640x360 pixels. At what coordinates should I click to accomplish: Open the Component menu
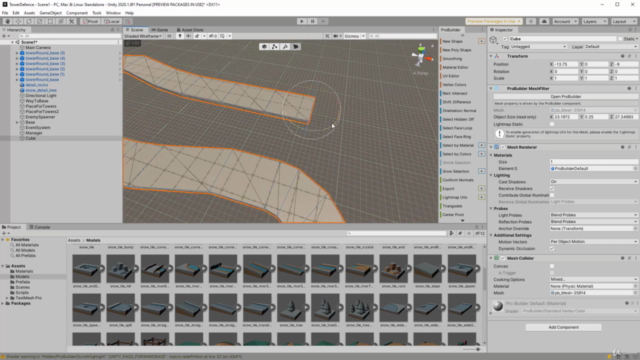pos(77,13)
